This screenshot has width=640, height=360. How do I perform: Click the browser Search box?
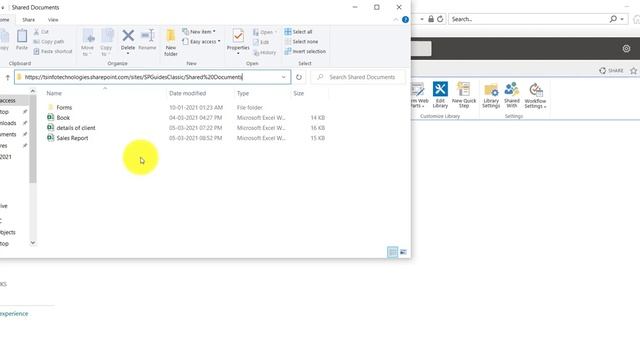tap(529, 19)
